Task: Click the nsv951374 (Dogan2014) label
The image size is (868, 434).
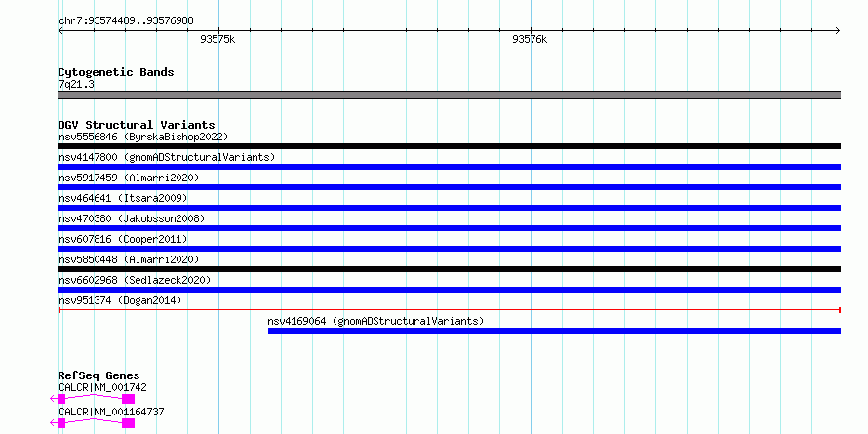Action: (120, 300)
